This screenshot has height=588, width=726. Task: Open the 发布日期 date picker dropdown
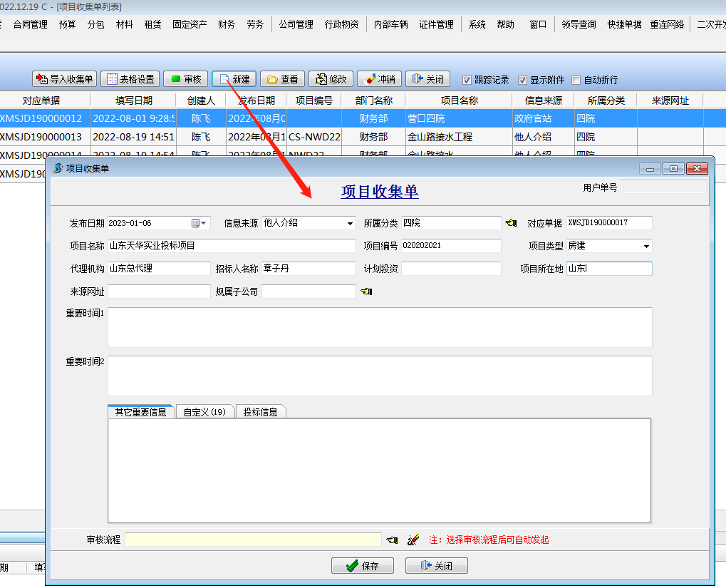(x=204, y=223)
